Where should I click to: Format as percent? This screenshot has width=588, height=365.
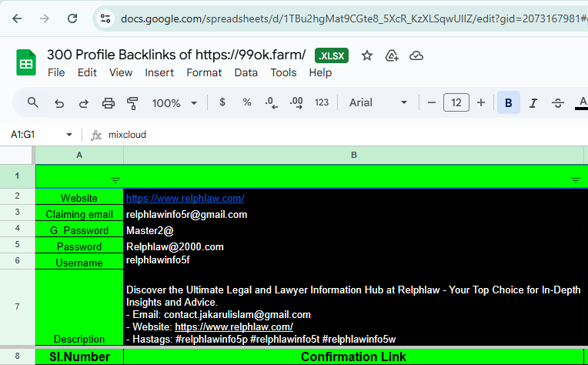[x=247, y=102]
